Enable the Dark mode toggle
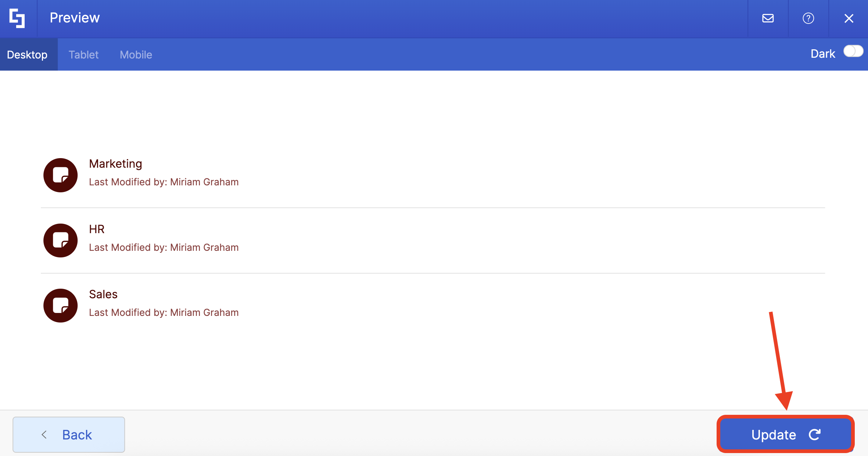The height and width of the screenshot is (456, 868). point(853,51)
